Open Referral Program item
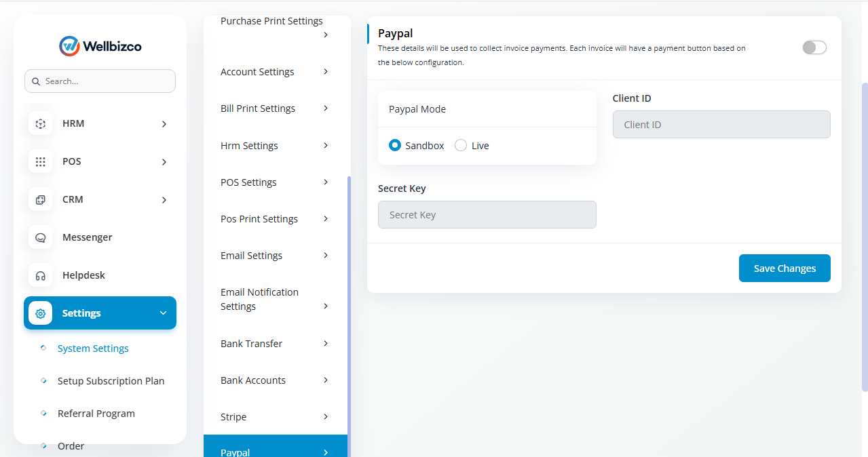The height and width of the screenshot is (457, 868). [96, 414]
